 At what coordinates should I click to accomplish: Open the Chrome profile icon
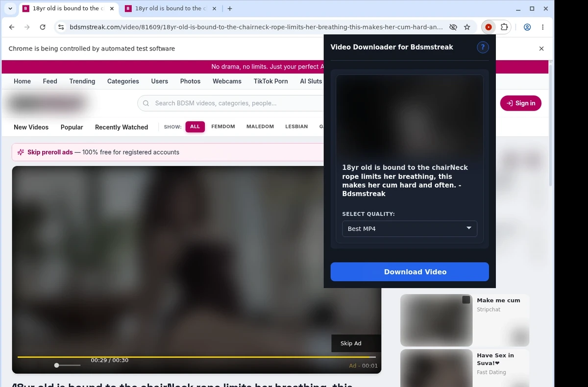click(x=527, y=27)
